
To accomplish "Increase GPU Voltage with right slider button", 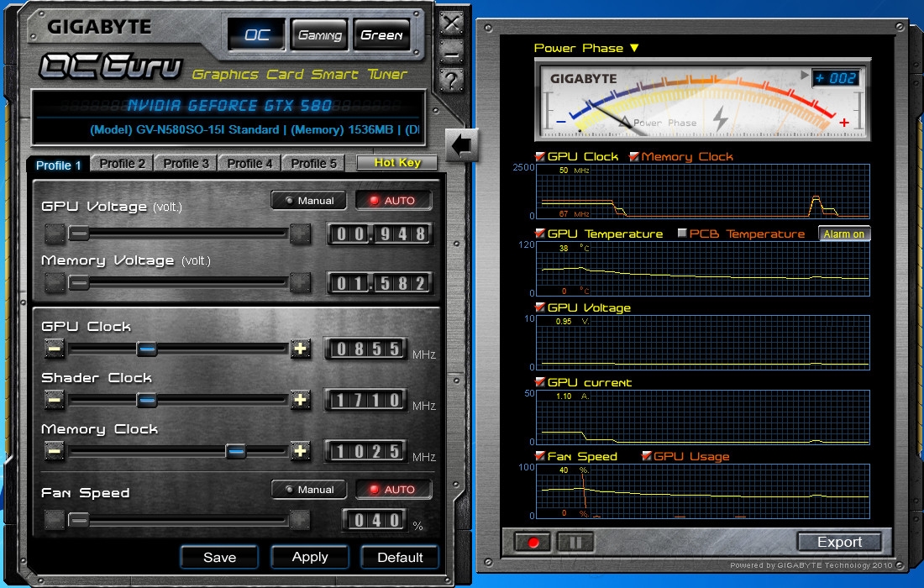I will pos(301,234).
